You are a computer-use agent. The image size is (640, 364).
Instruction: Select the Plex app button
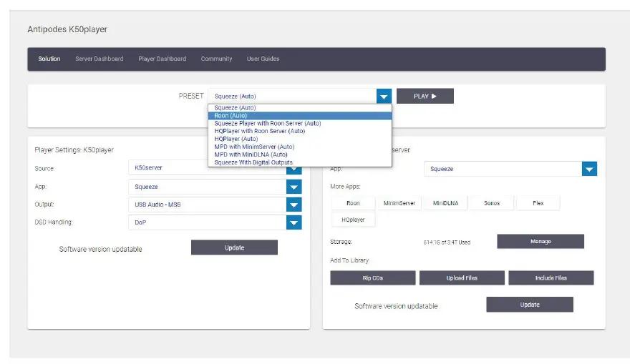538,203
